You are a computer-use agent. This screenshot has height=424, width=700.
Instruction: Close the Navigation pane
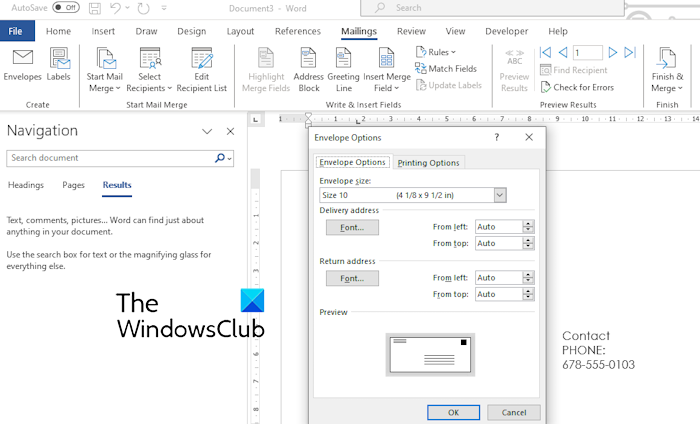(x=230, y=131)
